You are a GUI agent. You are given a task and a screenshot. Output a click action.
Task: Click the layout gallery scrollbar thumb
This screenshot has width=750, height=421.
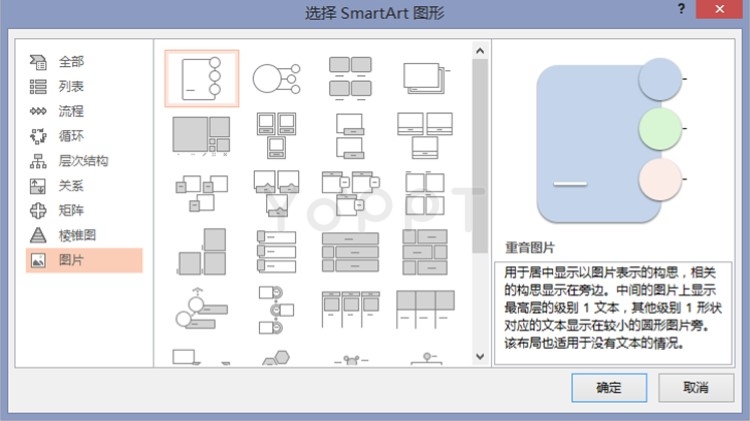tap(480, 156)
